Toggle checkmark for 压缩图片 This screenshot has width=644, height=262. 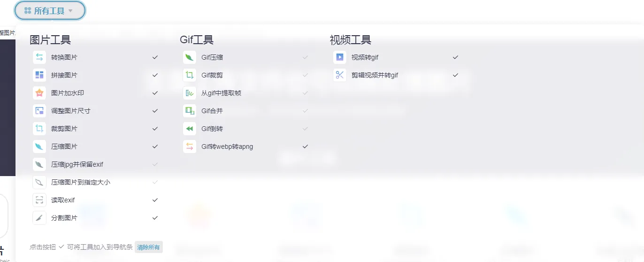coord(155,146)
